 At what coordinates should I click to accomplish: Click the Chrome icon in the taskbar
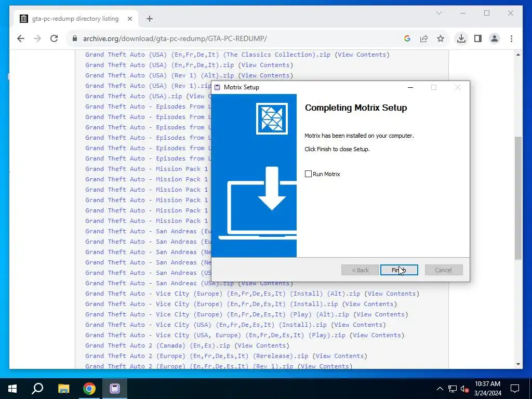click(89, 389)
